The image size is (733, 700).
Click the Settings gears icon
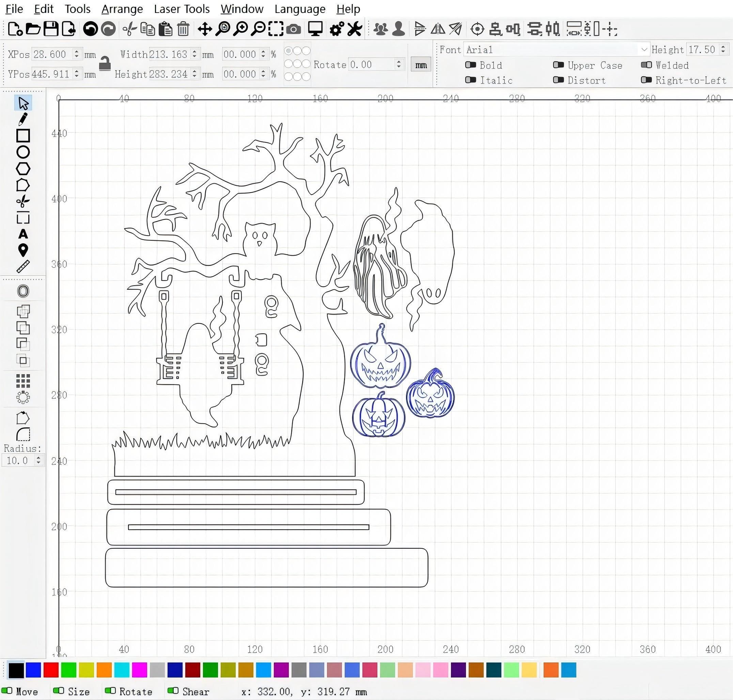coord(337,29)
